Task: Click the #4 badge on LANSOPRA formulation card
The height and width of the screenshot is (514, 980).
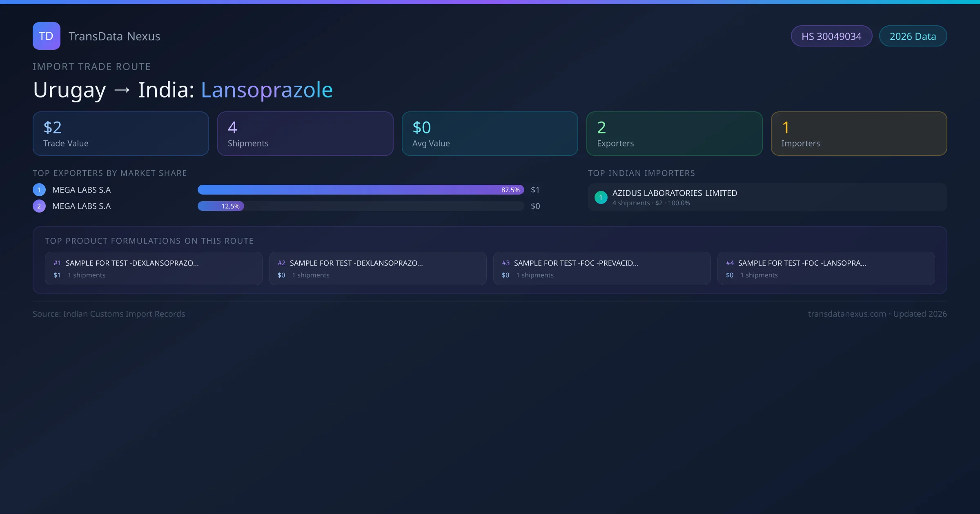Action: pos(730,263)
